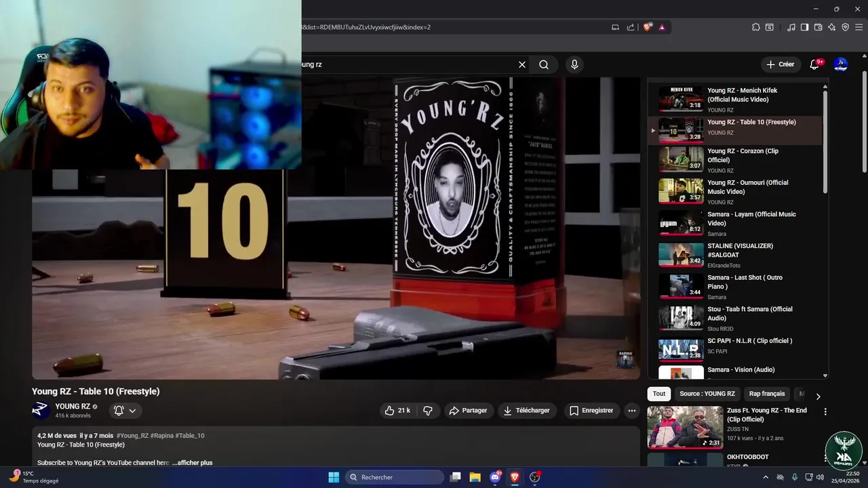868x488 pixels.
Task: Click the #Table_10 hashtag
Action: 190,436
